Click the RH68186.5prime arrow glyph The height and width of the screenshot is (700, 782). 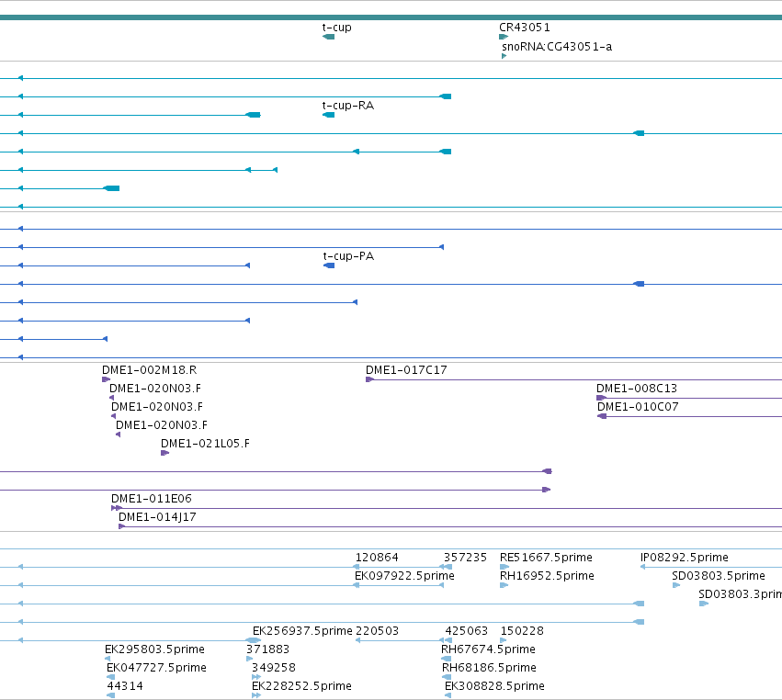[447, 677]
